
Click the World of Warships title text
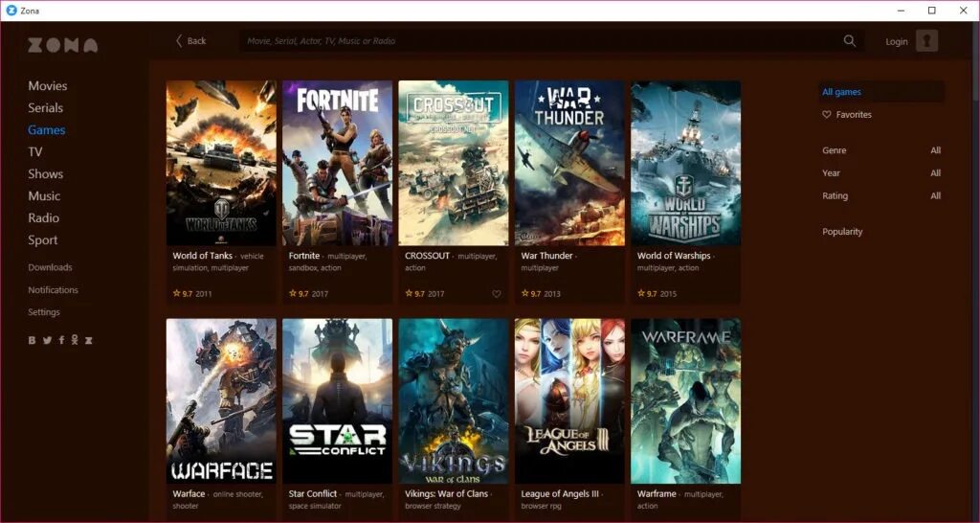(674, 255)
